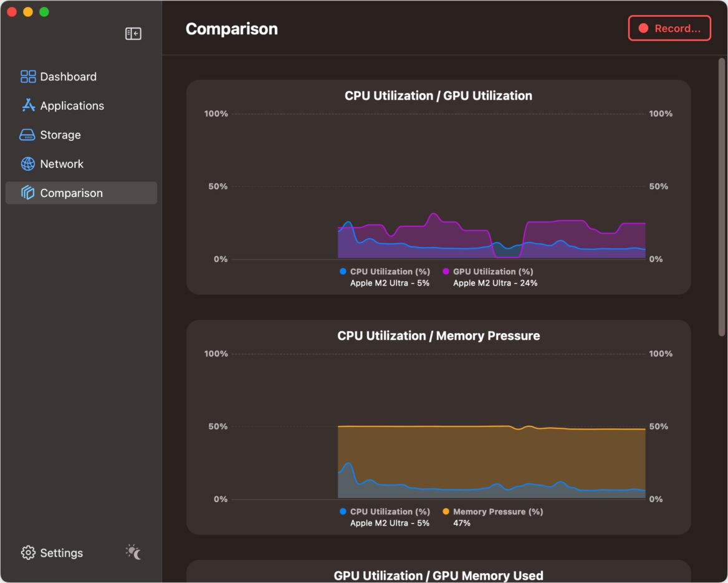Click blue CPU legend dot in Memory Pressure chart
Viewport: 728px width, 583px height.
[343, 511]
